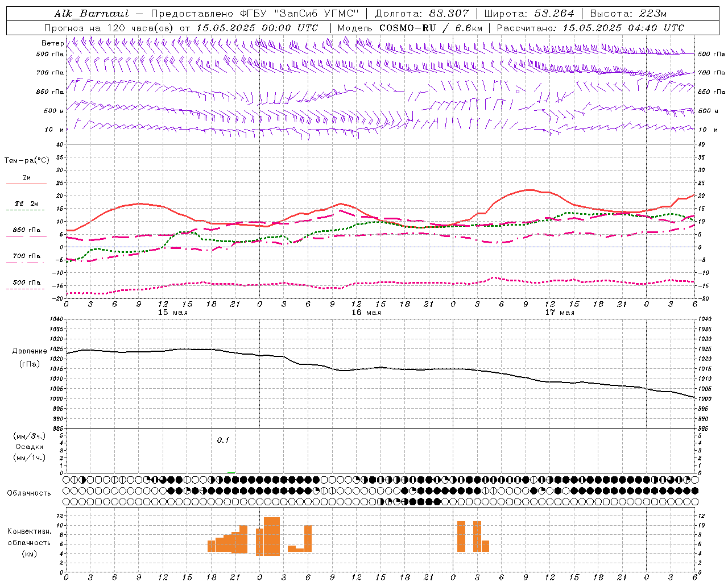Image resolution: width=728 pixels, height=582 pixels.
Task: Click the '2м' temperature legend entry
Action: click(27, 177)
